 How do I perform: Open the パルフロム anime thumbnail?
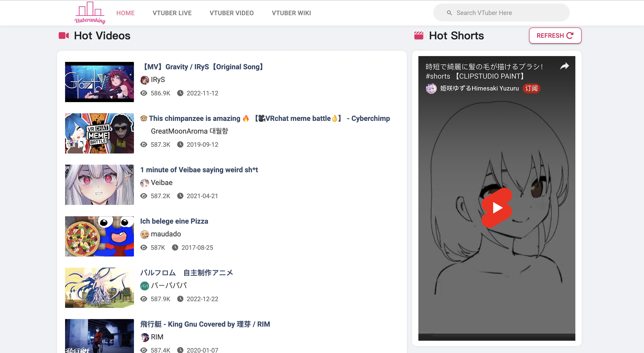point(99,288)
